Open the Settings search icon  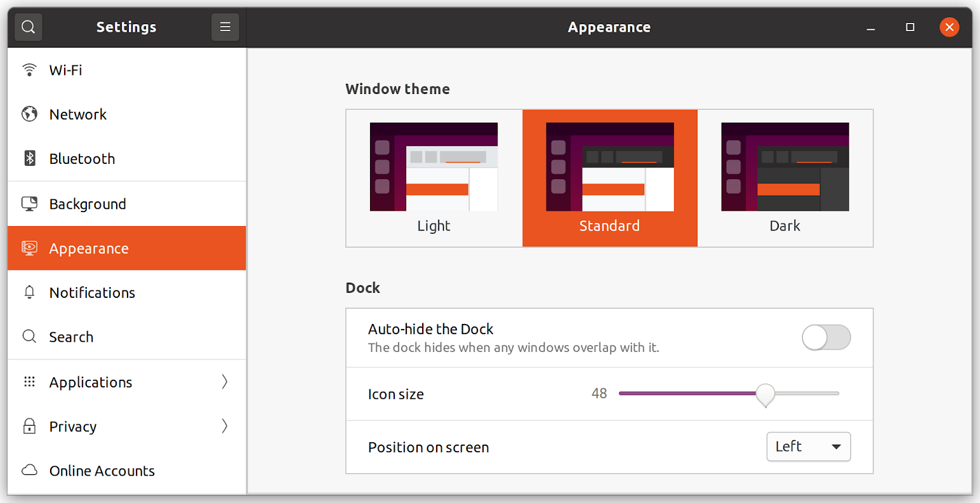29,27
